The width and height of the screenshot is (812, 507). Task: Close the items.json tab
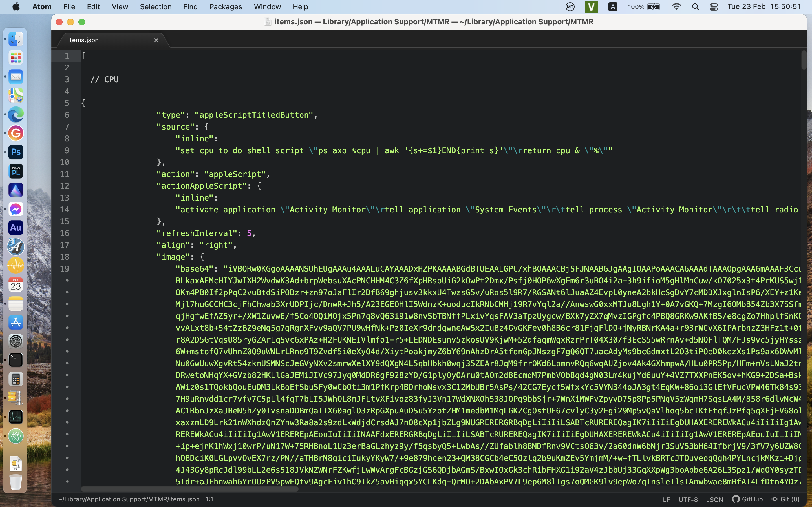point(156,40)
